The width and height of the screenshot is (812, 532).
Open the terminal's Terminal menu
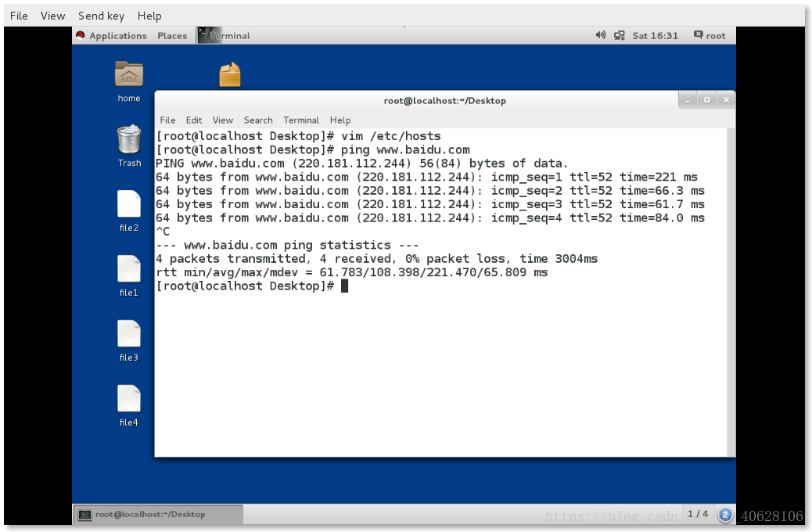pyautogui.click(x=301, y=120)
